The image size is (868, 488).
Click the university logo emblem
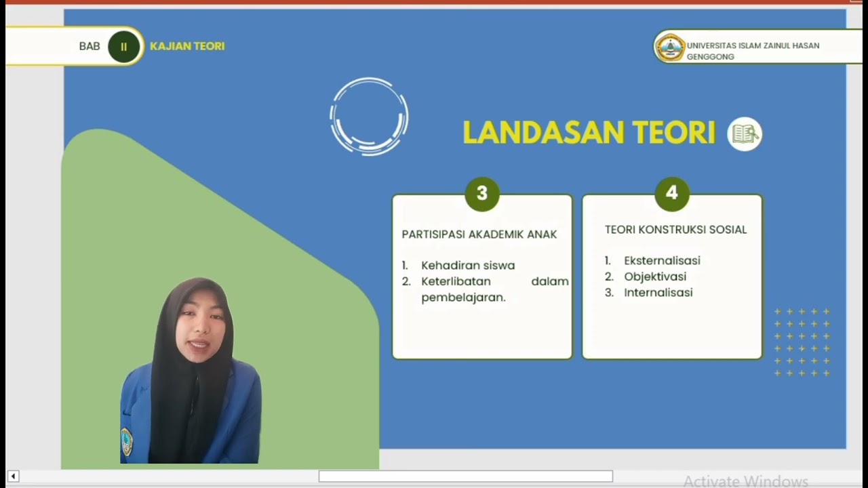(x=670, y=47)
